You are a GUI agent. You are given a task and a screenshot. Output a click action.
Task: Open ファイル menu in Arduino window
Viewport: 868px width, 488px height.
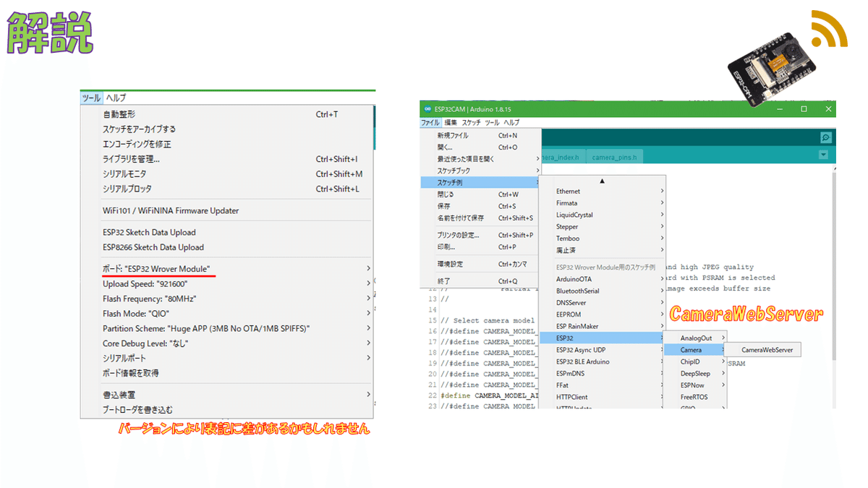pyautogui.click(x=430, y=123)
